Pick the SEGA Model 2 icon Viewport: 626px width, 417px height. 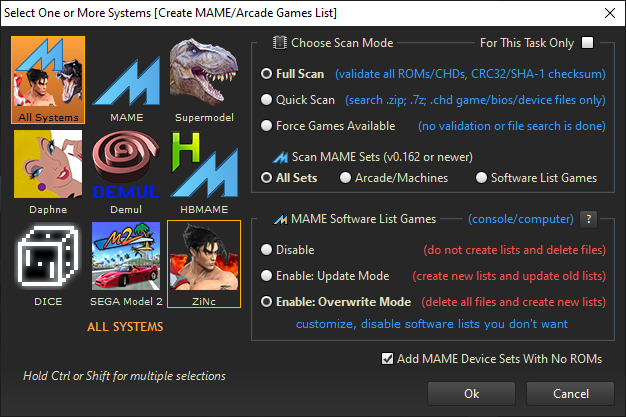126,256
